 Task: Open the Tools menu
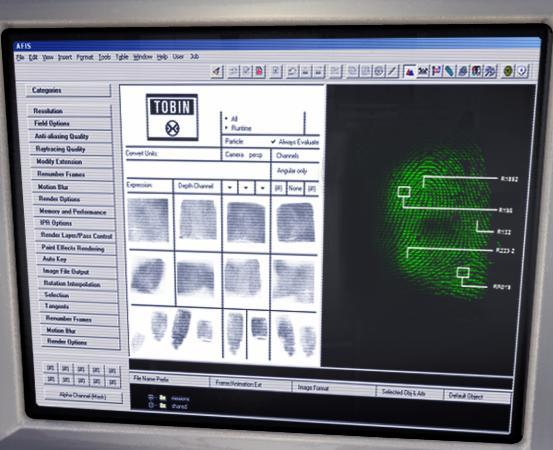104,57
